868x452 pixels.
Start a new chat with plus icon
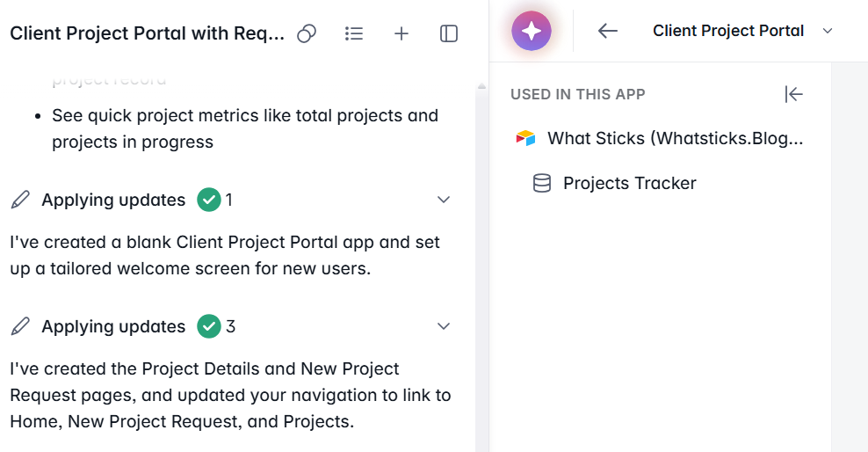401,33
